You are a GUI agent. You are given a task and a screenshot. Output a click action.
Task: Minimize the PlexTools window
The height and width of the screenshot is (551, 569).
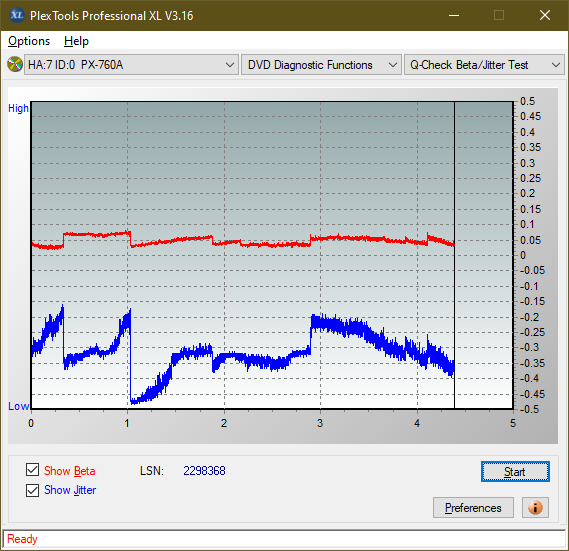point(454,15)
